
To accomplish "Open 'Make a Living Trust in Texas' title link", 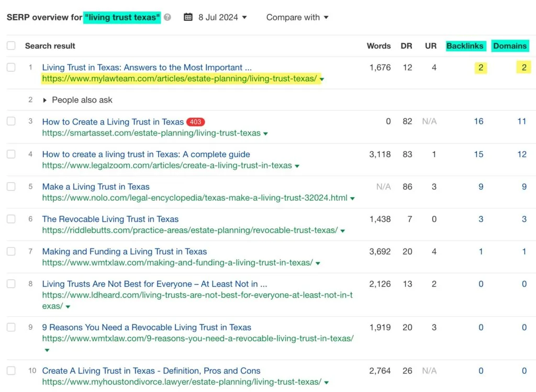I will click(96, 187).
